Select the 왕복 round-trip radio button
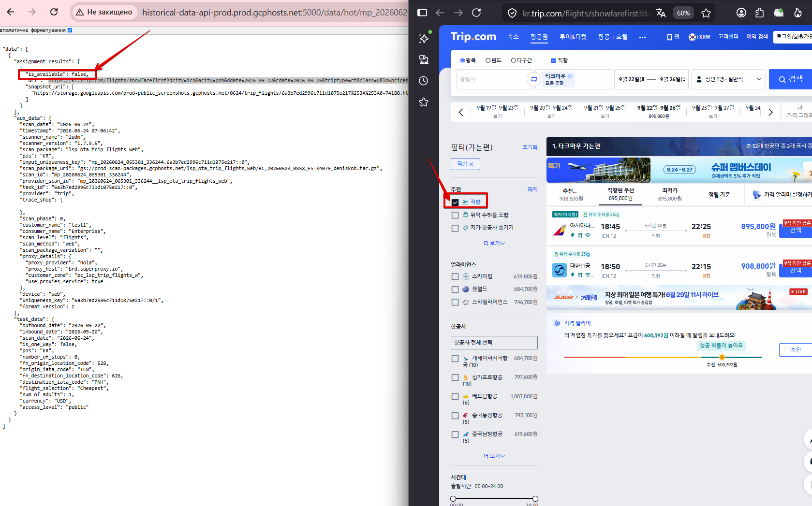 462,60
